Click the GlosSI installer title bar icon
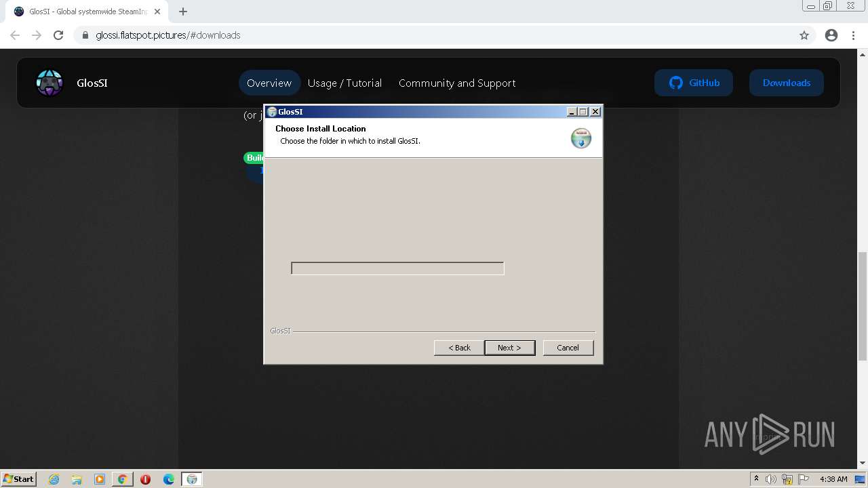Viewport: 868px width, 488px height. tap(272, 112)
